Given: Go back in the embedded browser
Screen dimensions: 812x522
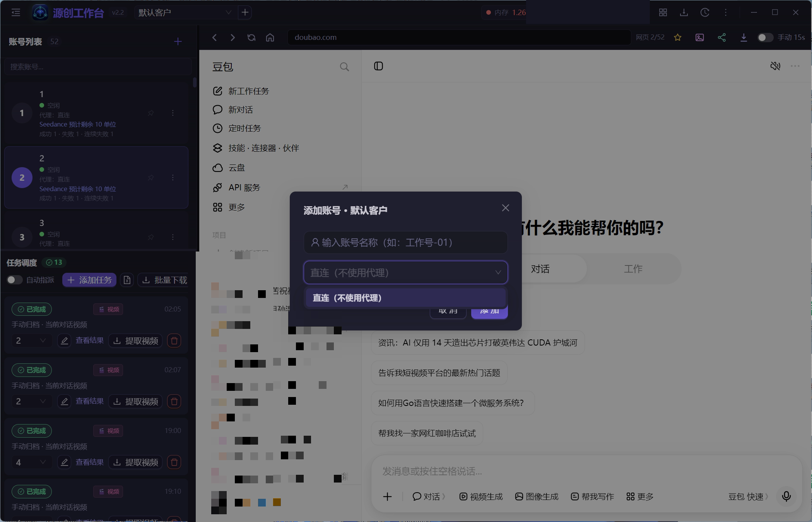Looking at the screenshot, I should tap(215, 38).
